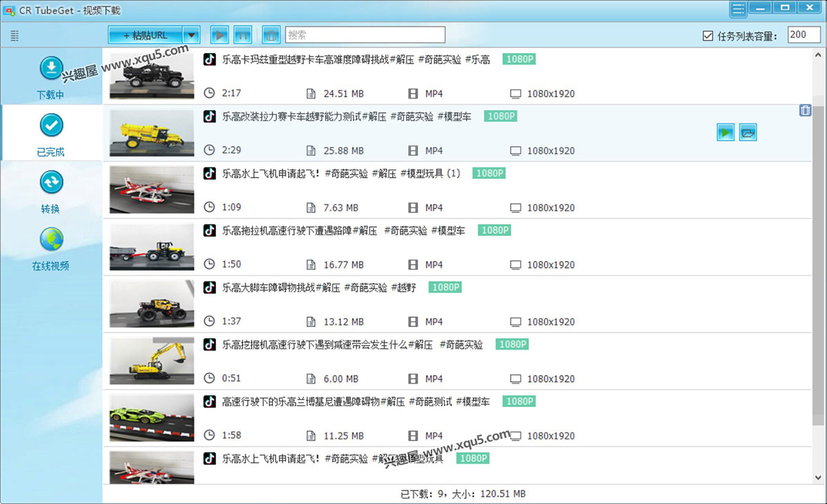Click TikTok icon in 乐高大脚车 row

tap(210, 287)
